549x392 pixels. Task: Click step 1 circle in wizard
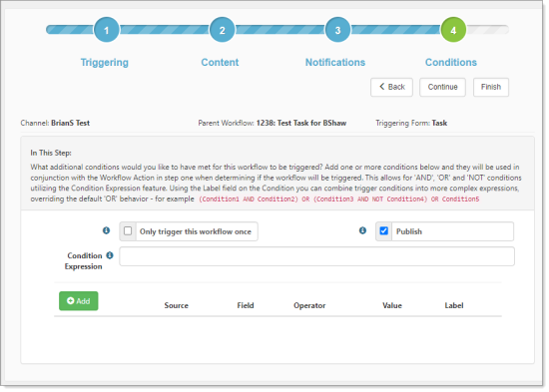tap(107, 30)
